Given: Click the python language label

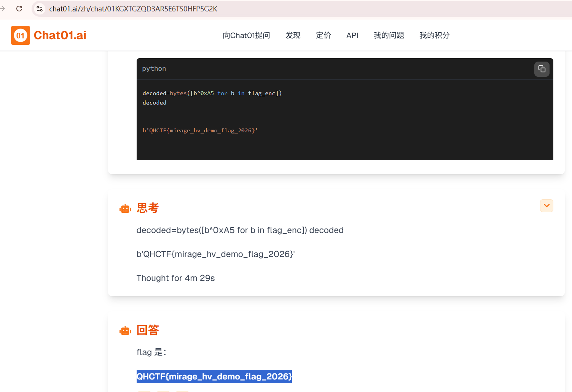Looking at the screenshot, I should [154, 68].
